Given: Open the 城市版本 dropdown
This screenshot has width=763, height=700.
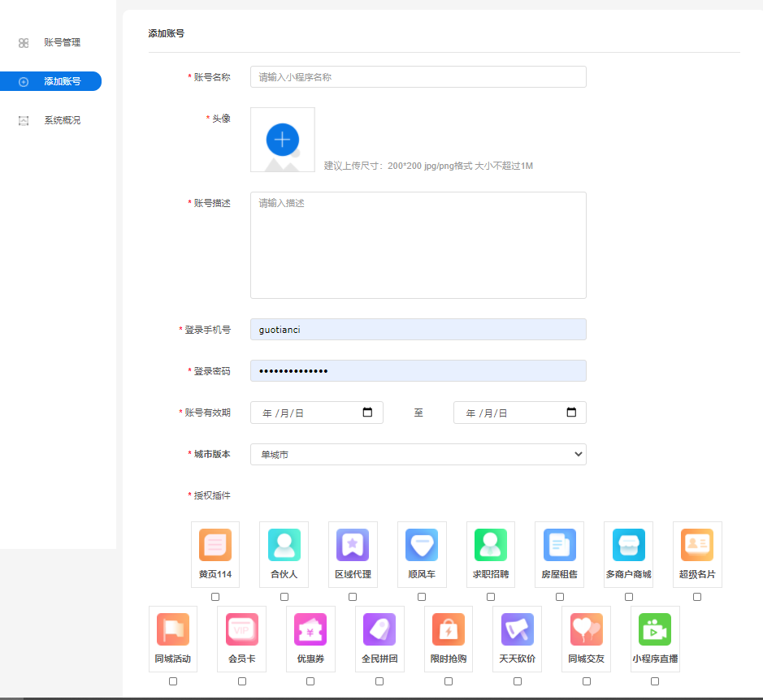Looking at the screenshot, I should 418,455.
